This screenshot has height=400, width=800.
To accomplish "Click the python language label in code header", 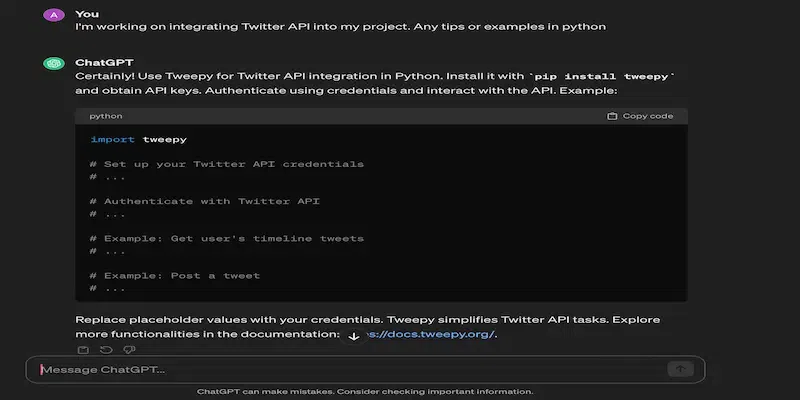I will pos(106,116).
